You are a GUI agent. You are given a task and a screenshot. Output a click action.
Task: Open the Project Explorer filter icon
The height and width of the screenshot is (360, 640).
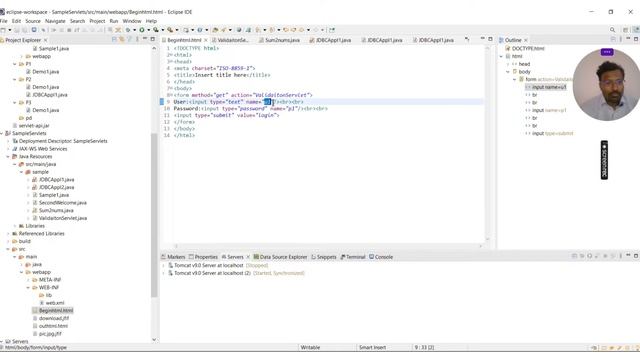tap(129, 40)
